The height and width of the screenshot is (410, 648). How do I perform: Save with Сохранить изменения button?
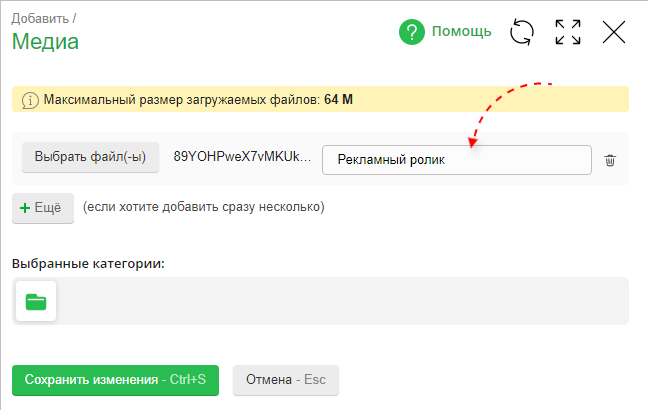(115, 380)
